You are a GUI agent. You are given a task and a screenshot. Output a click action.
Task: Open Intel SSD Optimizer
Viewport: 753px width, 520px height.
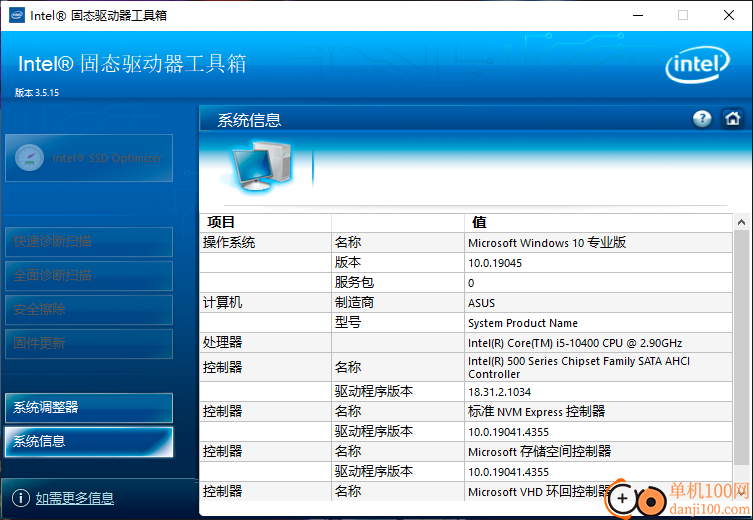[89, 158]
